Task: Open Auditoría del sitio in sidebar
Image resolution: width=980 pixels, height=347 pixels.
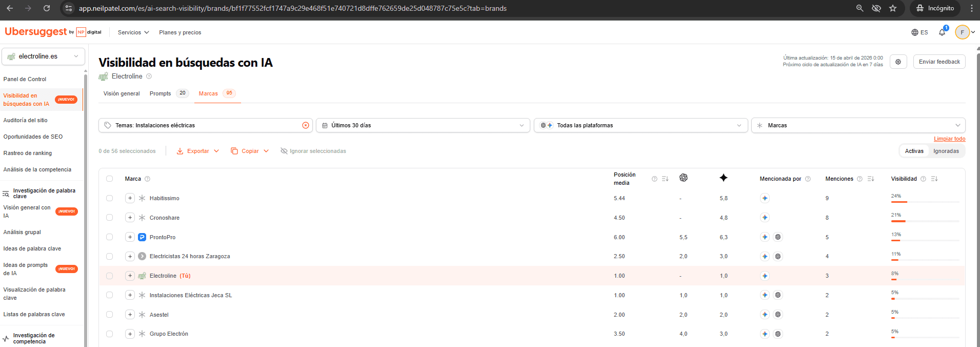Action: coord(25,120)
